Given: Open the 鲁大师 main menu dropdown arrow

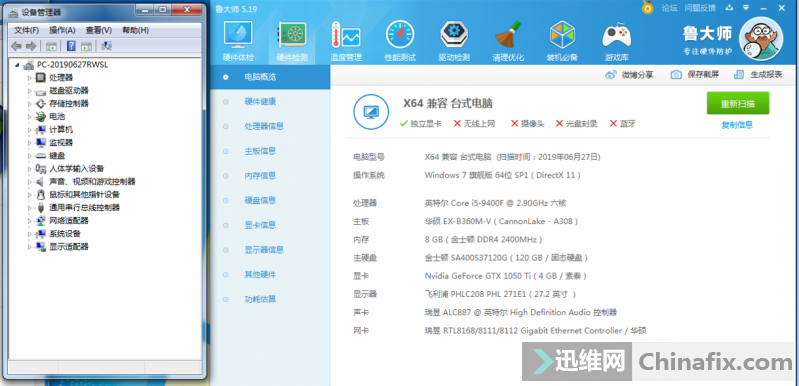Looking at the screenshot, I should point(746,8).
